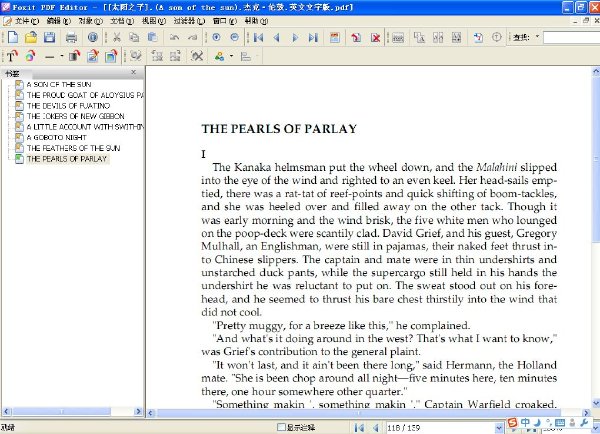Click the page layout icon after last-page button

[x=335, y=38]
